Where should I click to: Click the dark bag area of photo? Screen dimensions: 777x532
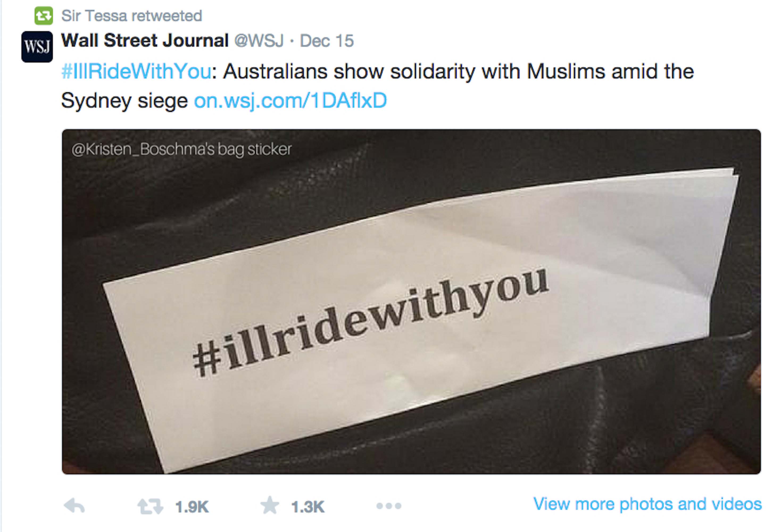pos(201,201)
